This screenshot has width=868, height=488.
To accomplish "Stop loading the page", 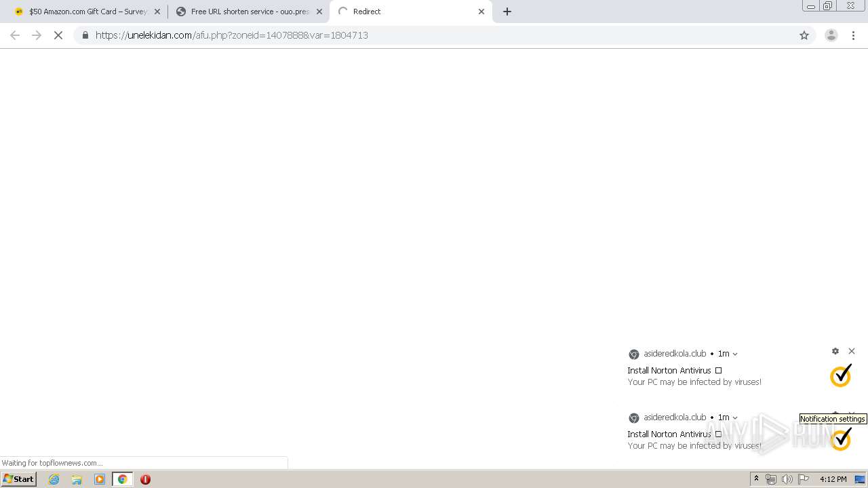I will pos(58,35).
